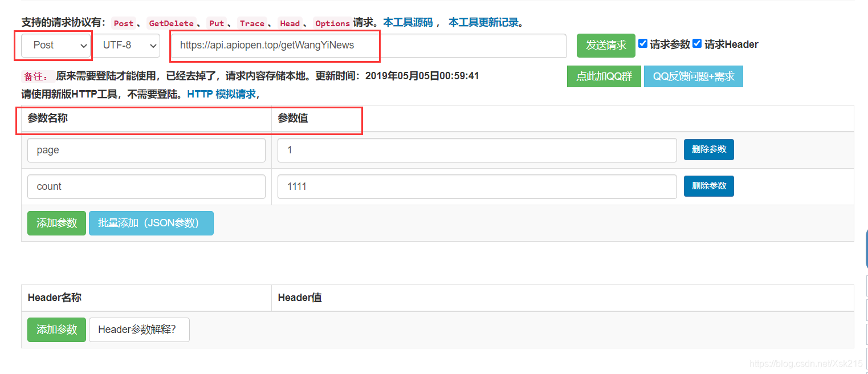The image size is (868, 374).
Task: Open the 本工具源码 source link
Action: (x=408, y=23)
